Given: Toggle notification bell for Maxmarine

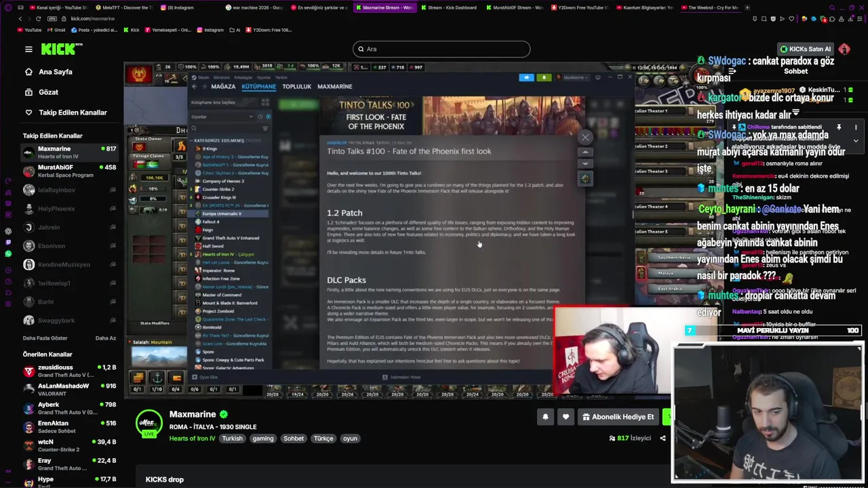Looking at the screenshot, I should (545, 417).
